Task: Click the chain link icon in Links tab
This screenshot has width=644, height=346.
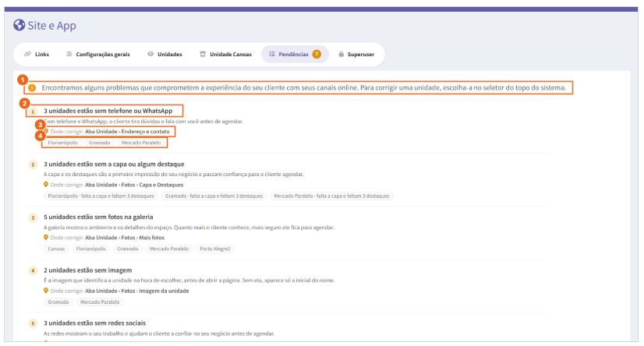Action: (x=27, y=54)
